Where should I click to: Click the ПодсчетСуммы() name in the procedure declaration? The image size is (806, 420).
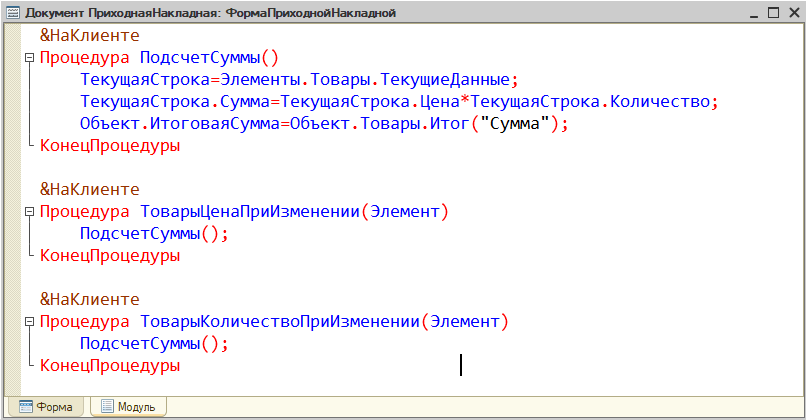(x=209, y=58)
